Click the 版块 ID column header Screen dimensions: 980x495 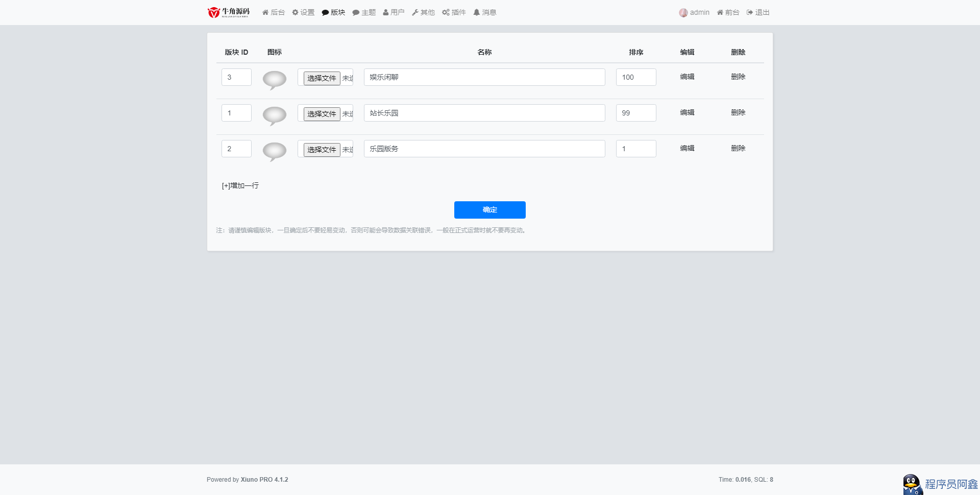pos(236,52)
